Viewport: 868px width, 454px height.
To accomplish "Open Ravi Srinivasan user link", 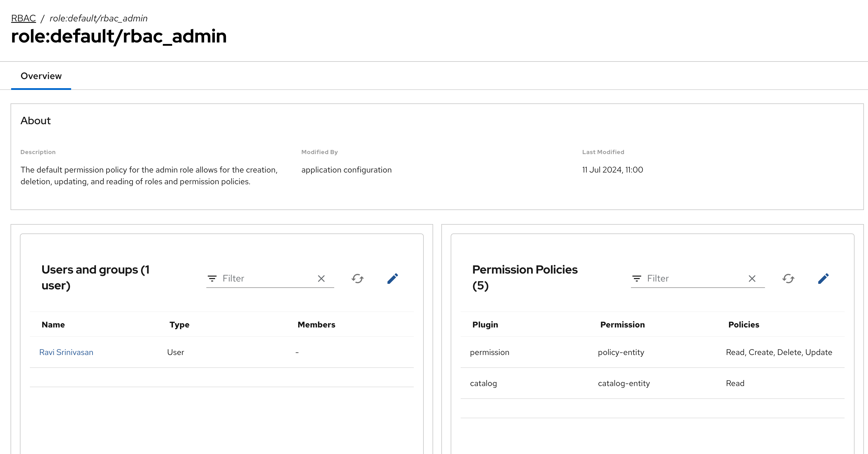I will click(x=66, y=352).
